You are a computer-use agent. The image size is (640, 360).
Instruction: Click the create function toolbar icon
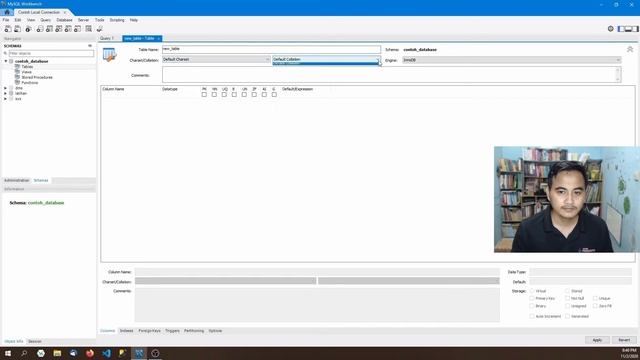pyautogui.click(x=78, y=29)
